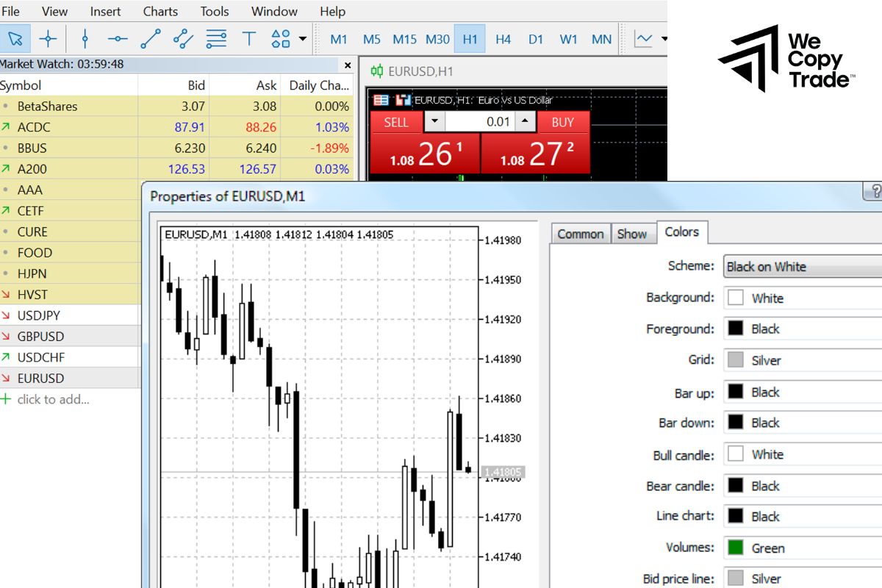Select the equidistant channel tool

coord(183,38)
